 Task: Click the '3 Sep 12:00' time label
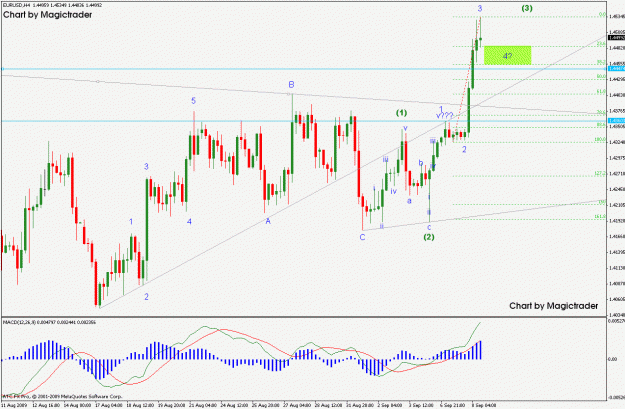click(421, 405)
